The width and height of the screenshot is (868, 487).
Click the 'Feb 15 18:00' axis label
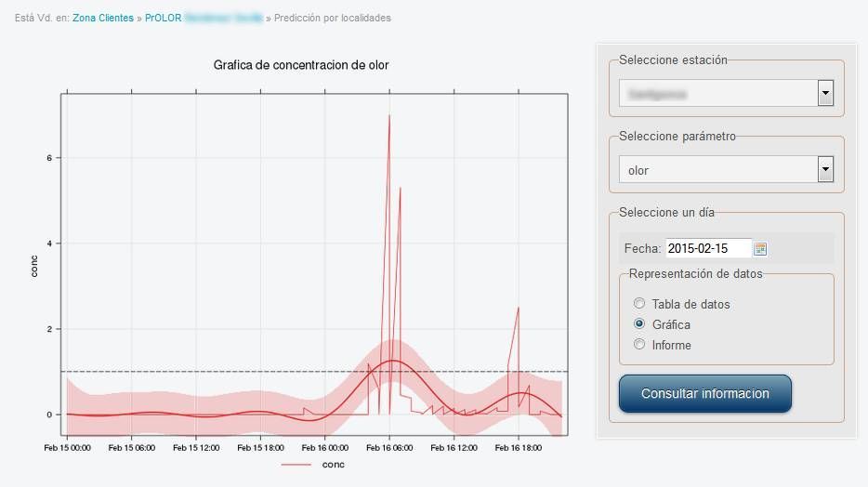click(260, 448)
